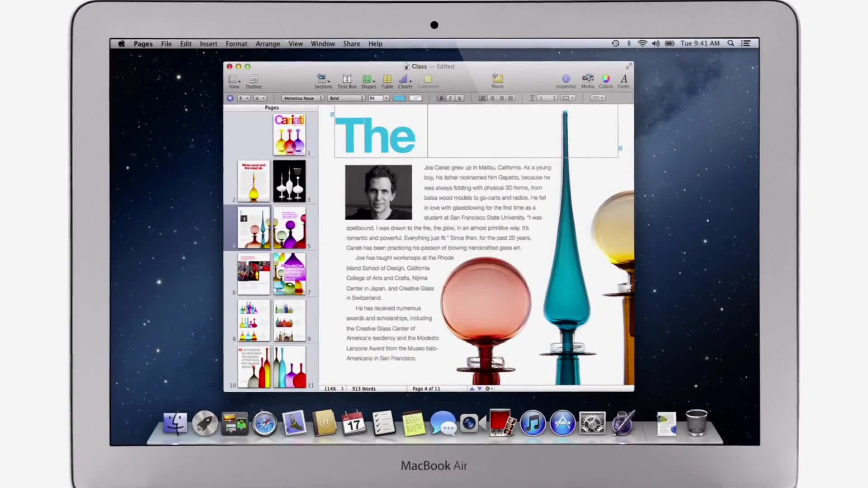
Task: Click the Outline view icon
Action: 254,80
